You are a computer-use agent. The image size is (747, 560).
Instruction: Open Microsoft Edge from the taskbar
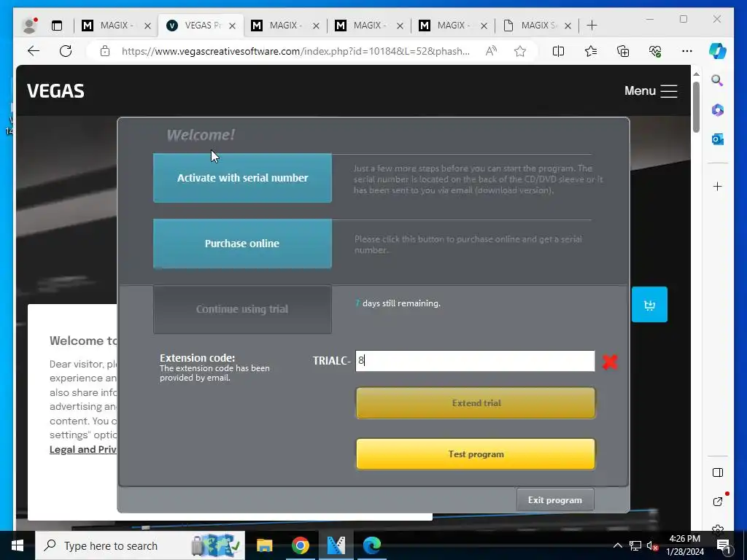[x=371, y=545]
